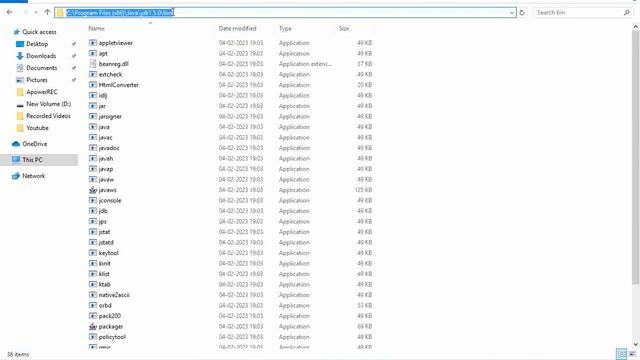Select the jdb application icon
This screenshot has width=640, height=360.
pyautogui.click(x=93, y=211)
